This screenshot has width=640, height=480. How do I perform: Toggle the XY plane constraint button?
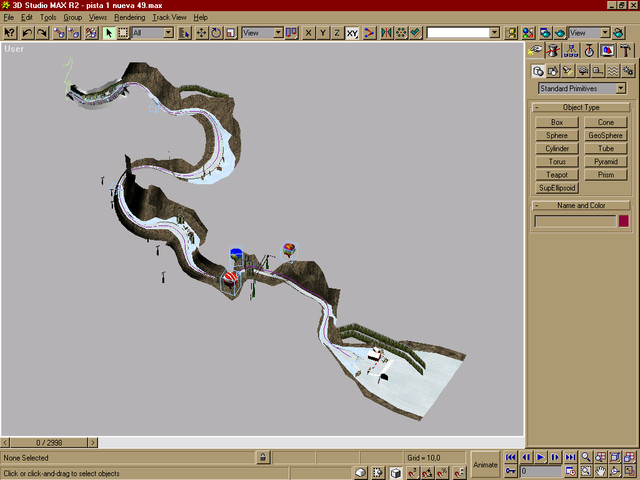tap(352, 33)
